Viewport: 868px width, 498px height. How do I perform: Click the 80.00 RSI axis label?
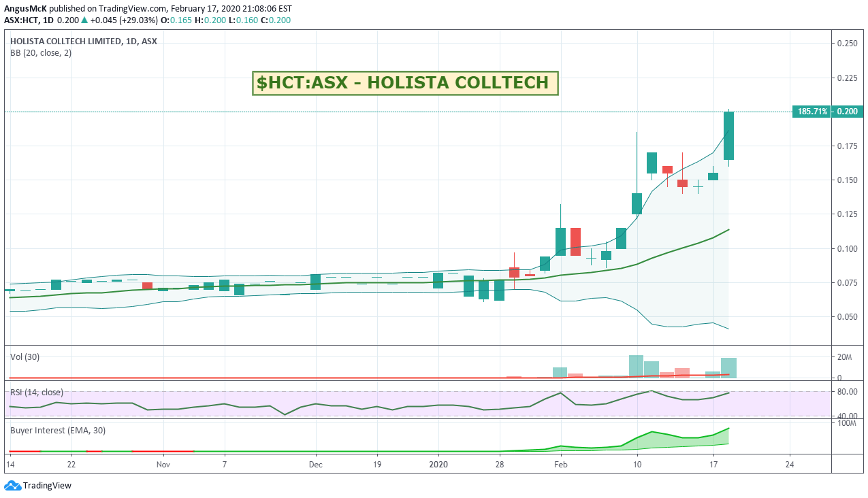pyautogui.click(x=847, y=392)
